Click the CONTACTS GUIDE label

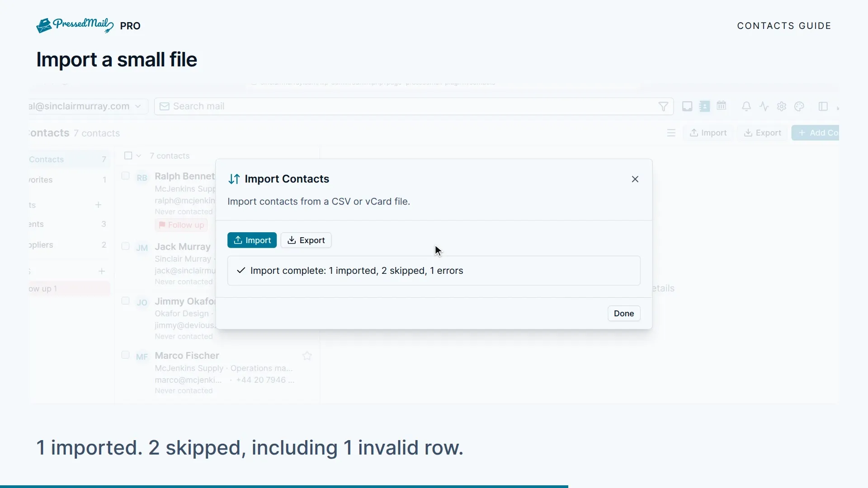tap(784, 26)
